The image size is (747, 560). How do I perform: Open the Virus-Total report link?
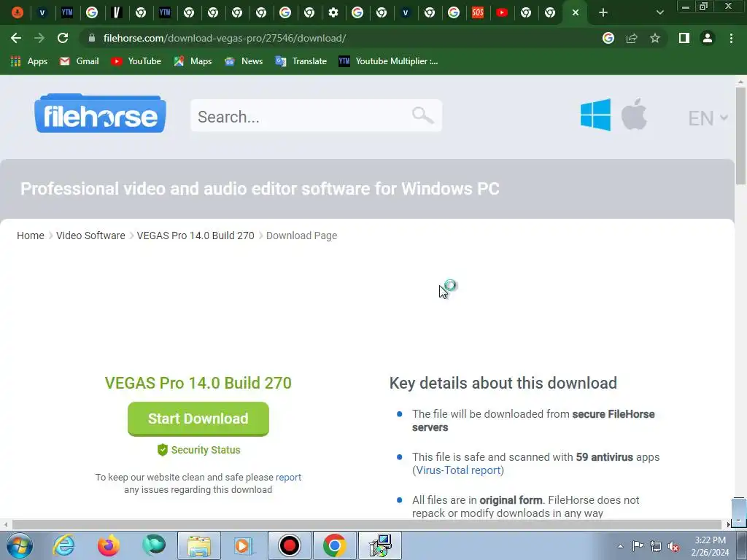[458, 470]
